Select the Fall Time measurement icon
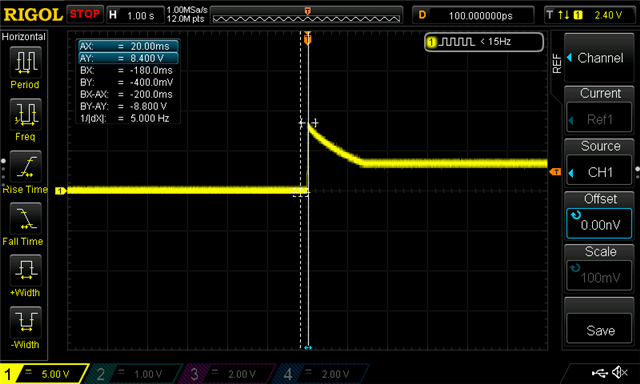 tap(25, 218)
